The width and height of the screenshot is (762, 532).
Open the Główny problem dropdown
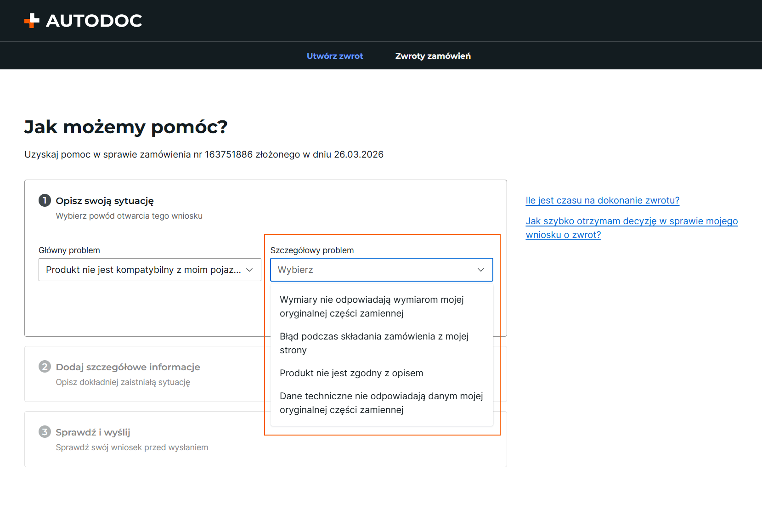point(150,270)
